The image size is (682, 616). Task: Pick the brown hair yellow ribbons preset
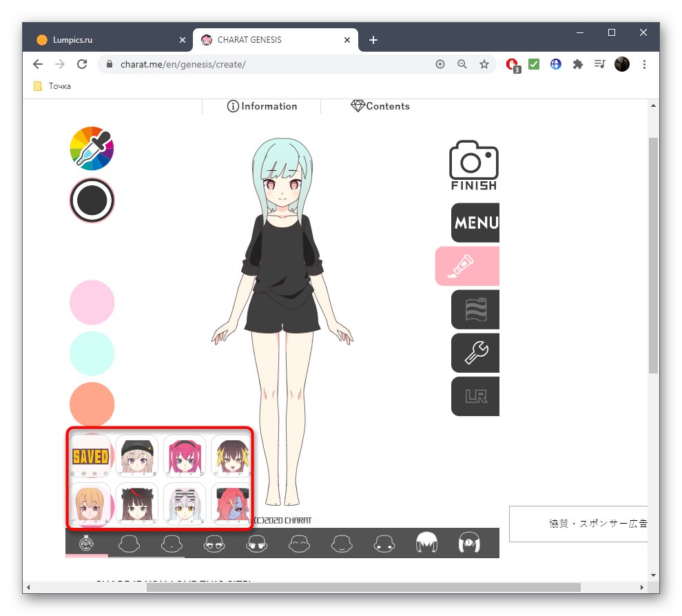click(x=231, y=456)
